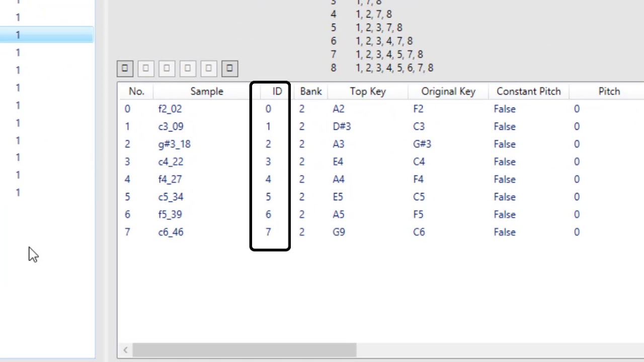This screenshot has width=644, height=362.
Task: Click the Original Key cell F5
Action: coord(418,215)
